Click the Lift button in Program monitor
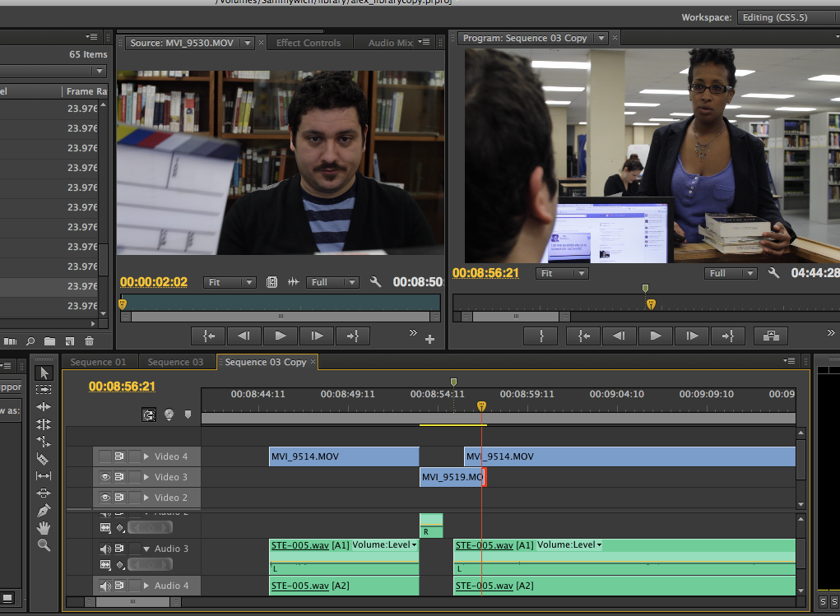840x616 pixels. (x=771, y=336)
